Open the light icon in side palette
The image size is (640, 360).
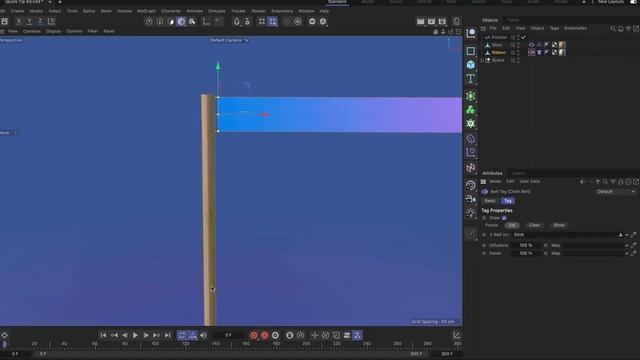tap(471, 213)
